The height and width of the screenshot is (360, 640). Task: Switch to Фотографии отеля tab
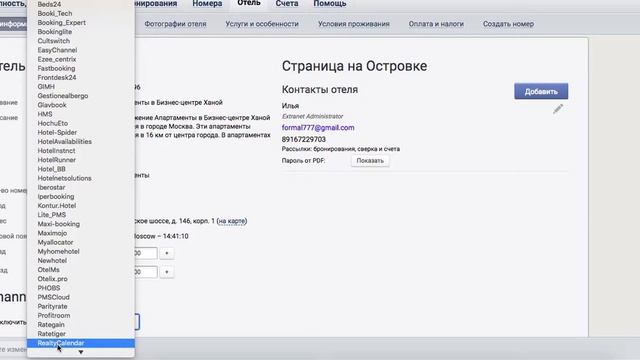[x=176, y=24]
